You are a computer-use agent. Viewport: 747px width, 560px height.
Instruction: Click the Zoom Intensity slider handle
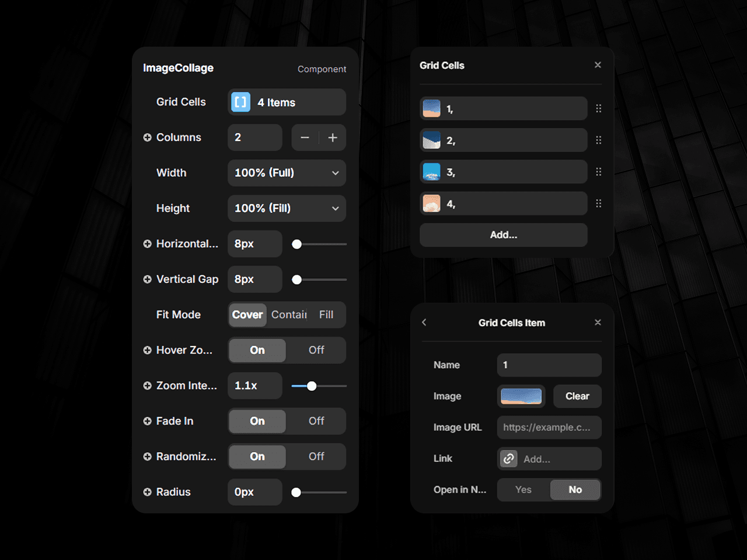click(x=312, y=386)
